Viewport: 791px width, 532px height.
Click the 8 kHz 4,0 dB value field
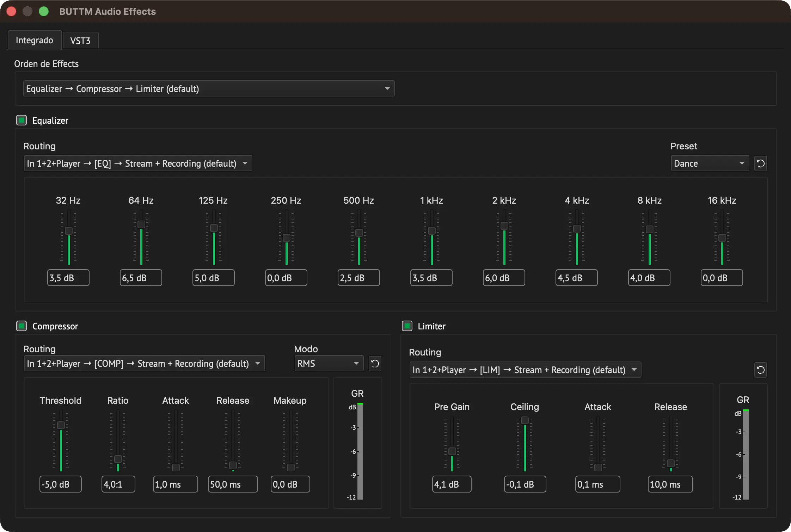click(649, 278)
